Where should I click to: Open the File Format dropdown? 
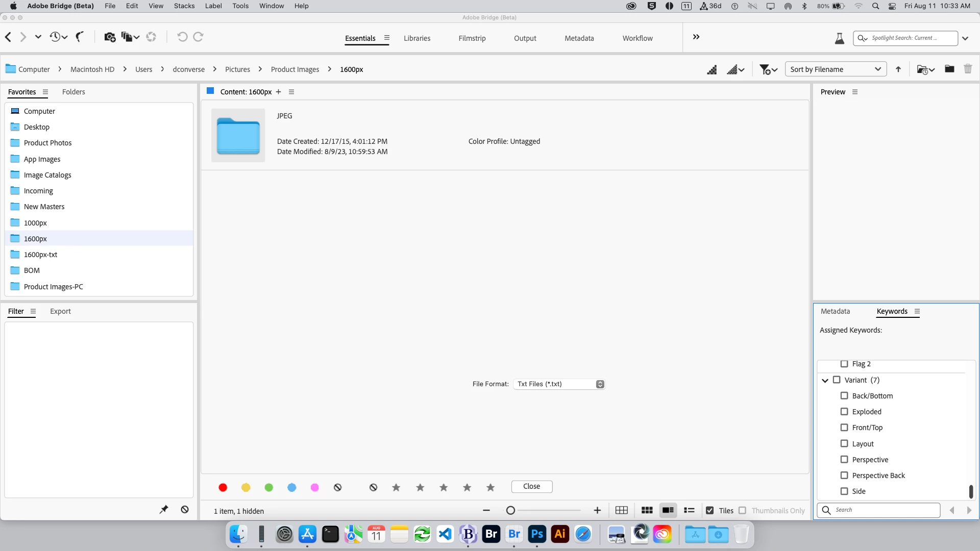pyautogui.click(x=559, y=384)
